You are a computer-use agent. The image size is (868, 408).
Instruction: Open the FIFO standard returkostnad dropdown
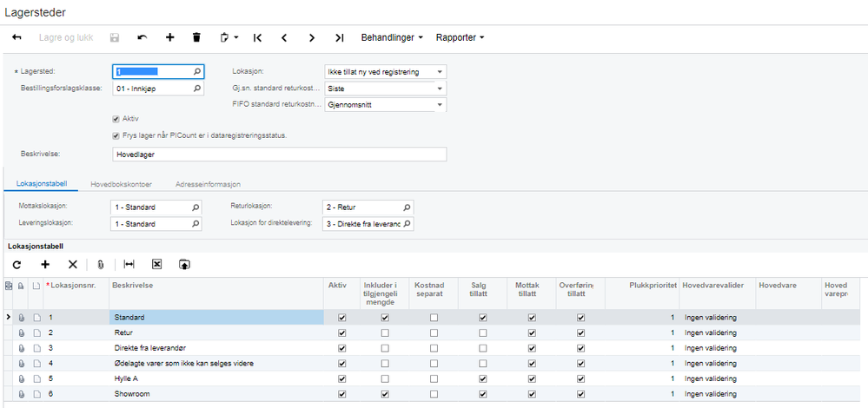point(440,104)
